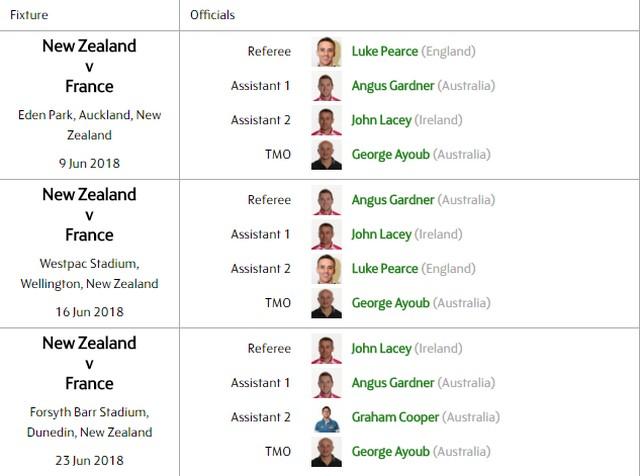This screenshot has height=476, width=640.
Task: Open Angus Gardner's photo as 16 Jun referee
Action: [326, 200]
